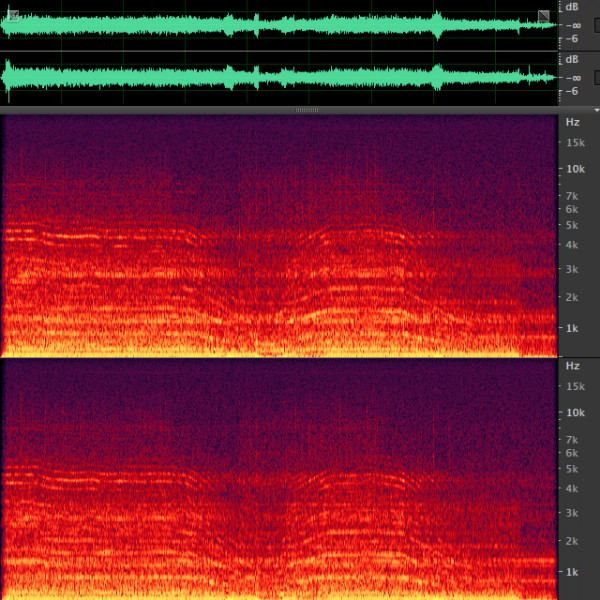Click the Hz label on upper spectrogram ruler
This screenshot has width=600, height=600.
tap(572, 122)
